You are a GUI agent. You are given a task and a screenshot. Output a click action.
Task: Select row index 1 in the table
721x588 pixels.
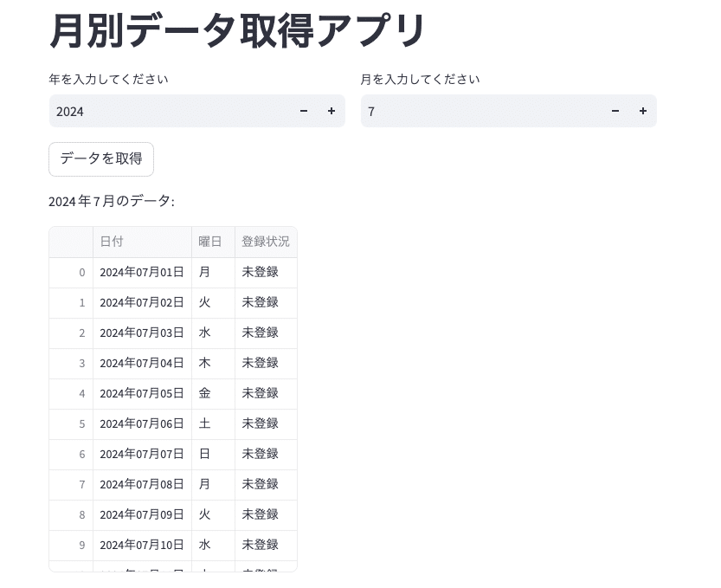[71, 303]
